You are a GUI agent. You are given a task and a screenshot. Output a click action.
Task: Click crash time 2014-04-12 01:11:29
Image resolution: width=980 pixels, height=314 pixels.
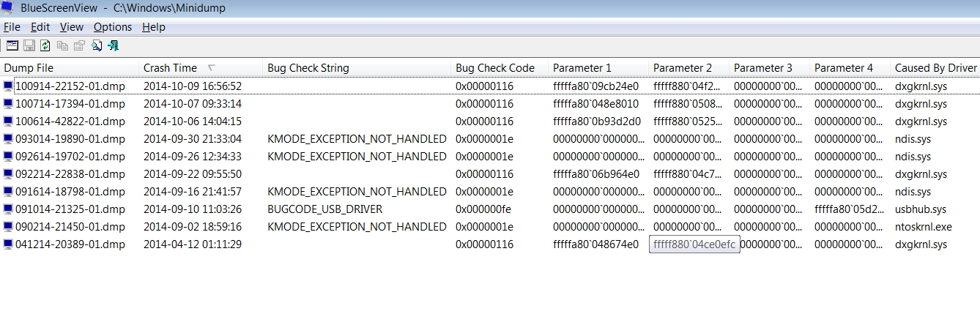point(193,244)
